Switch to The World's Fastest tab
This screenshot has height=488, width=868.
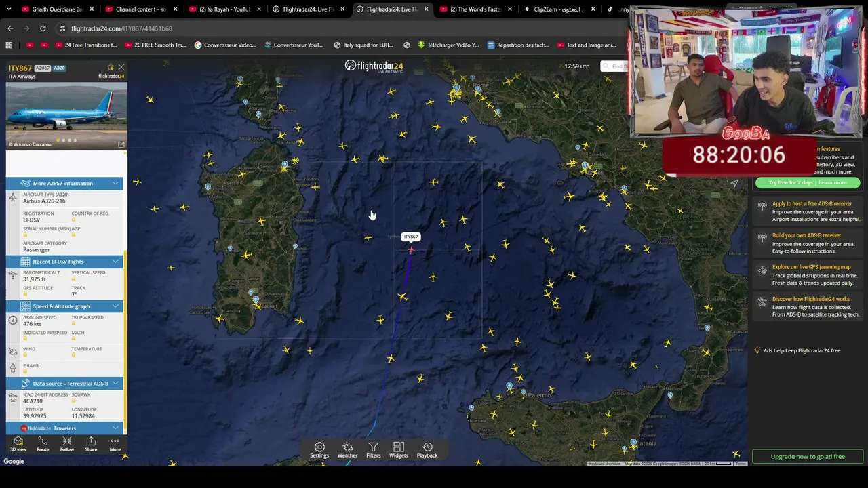[476, 9]
